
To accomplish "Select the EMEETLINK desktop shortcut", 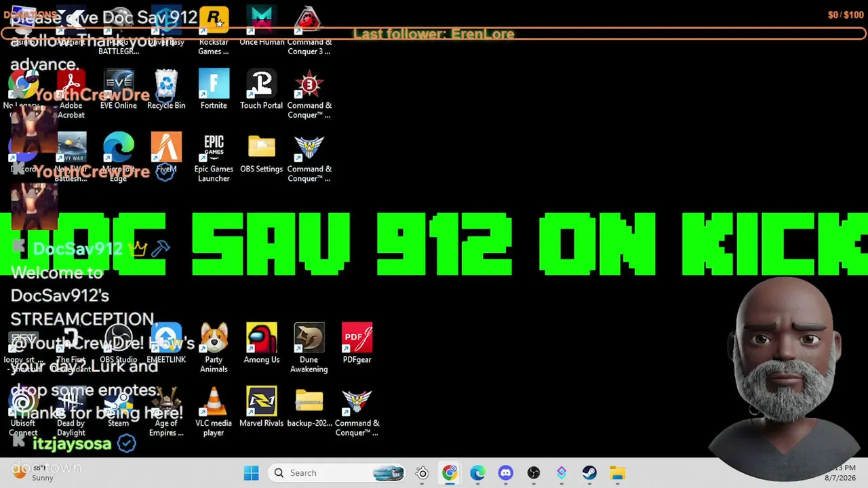I will (x=166, y=344).
